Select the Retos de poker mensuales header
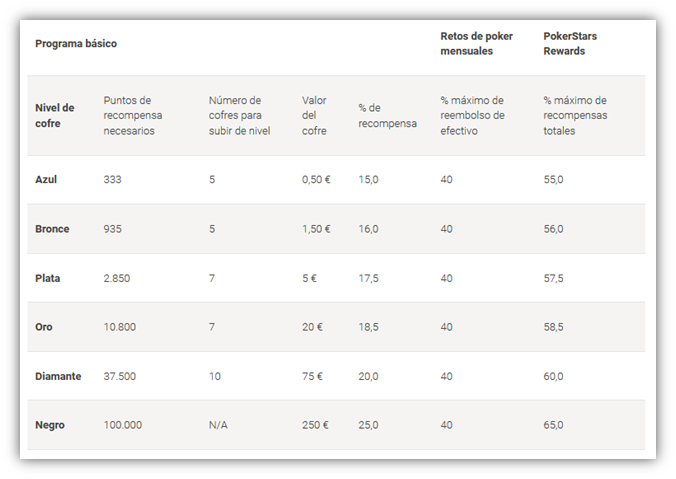The height and width of the screenshot is (479, 676). [x=476, y=44]
